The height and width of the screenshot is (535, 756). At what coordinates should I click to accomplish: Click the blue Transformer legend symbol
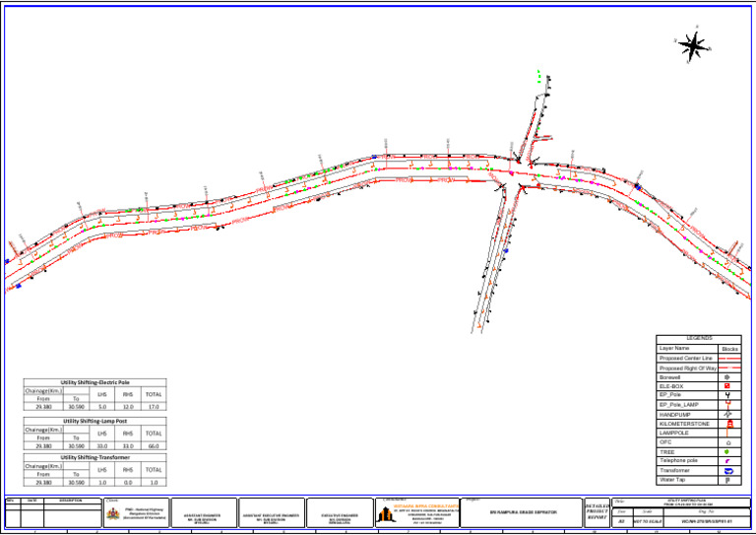click(x=728, y=471)
